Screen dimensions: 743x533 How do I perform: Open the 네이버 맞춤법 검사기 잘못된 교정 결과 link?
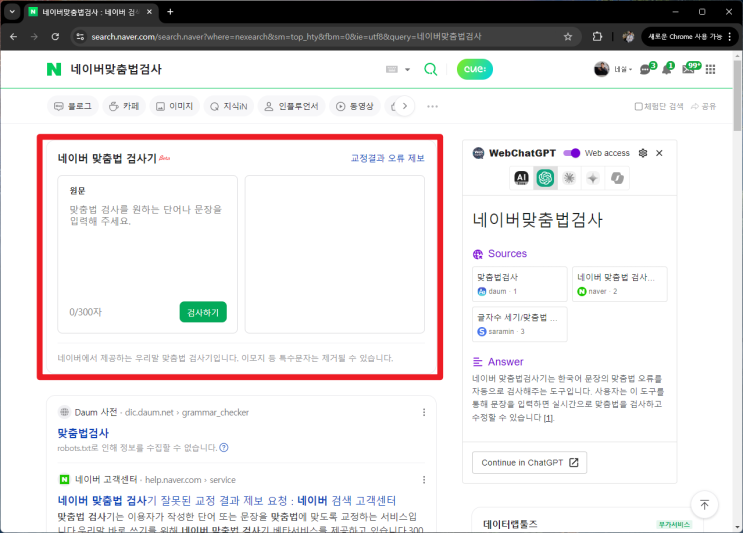[227, 500]
